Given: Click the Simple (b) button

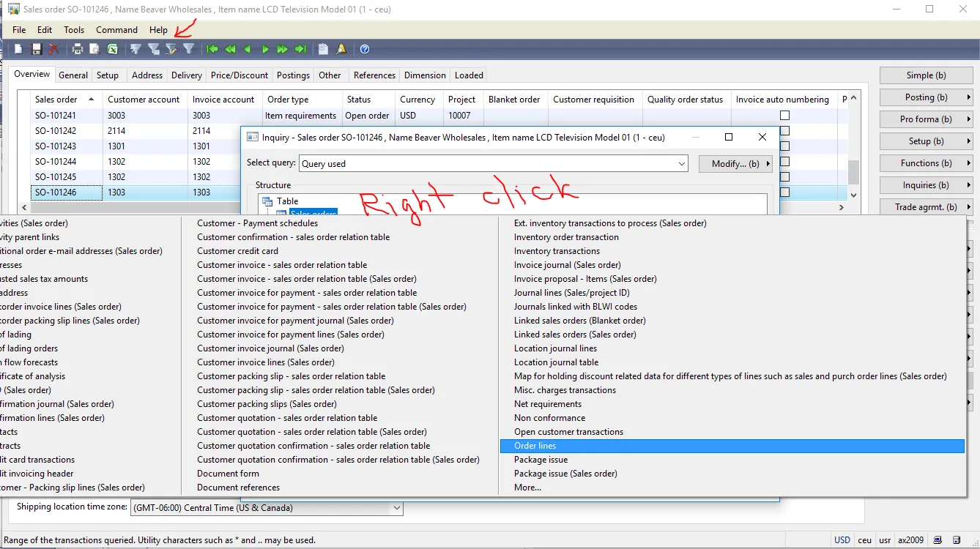Looking at the screenshot, I should (x=926, y=75).
